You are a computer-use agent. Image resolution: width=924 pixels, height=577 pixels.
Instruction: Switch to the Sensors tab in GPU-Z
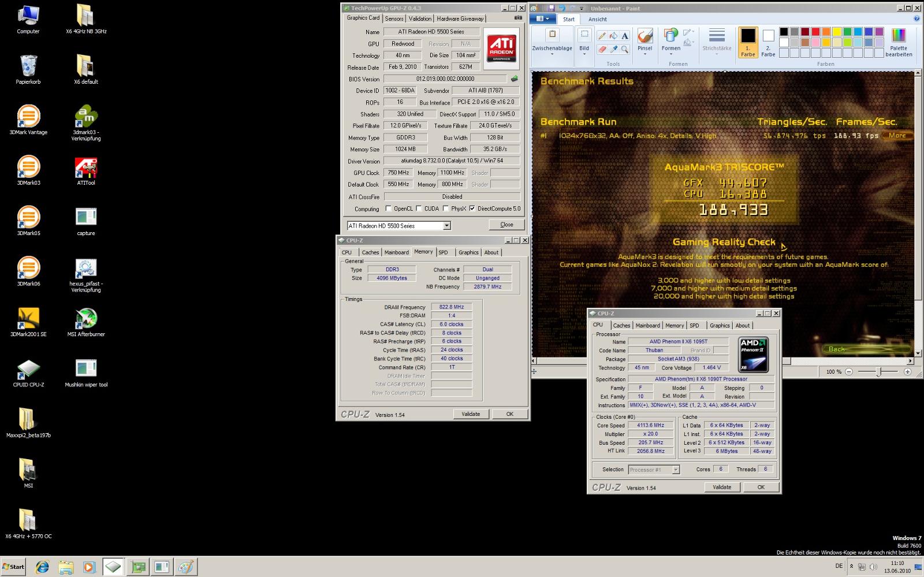394,18
